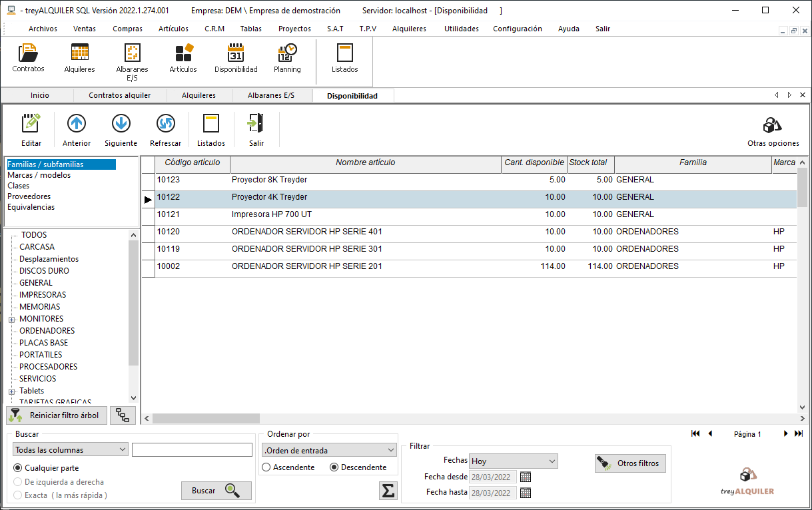This screenshot has height=510, width=812.
Task: Select TODOS in family tree
Action: [34, 235]
